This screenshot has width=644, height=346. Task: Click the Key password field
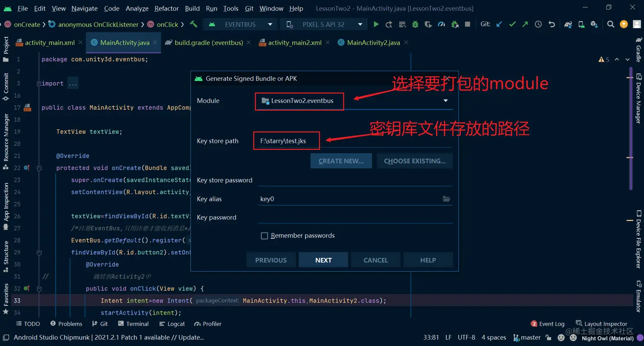click(x=355, y=217)
